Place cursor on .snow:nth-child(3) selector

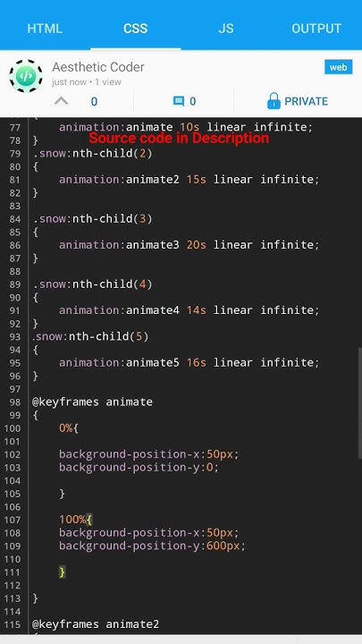[x=92, y=219]
